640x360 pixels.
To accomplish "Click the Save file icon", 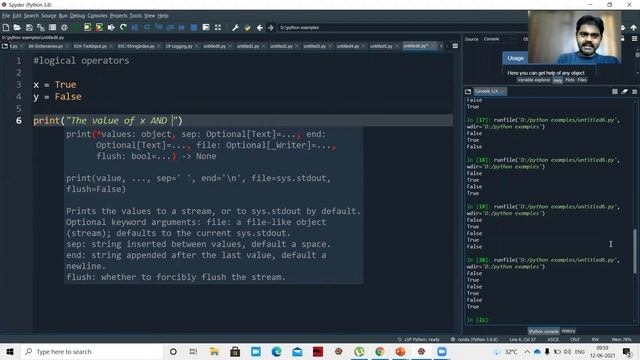I will click(x=29, y=27).
